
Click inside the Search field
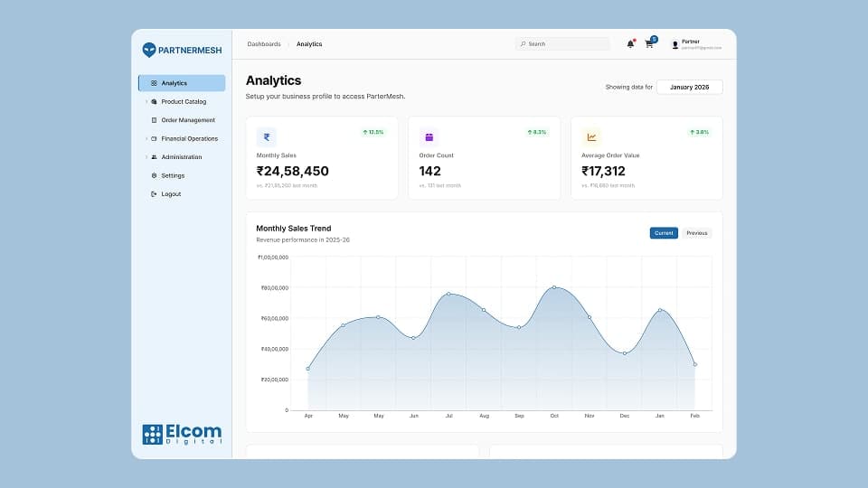[x=565, y=44]
